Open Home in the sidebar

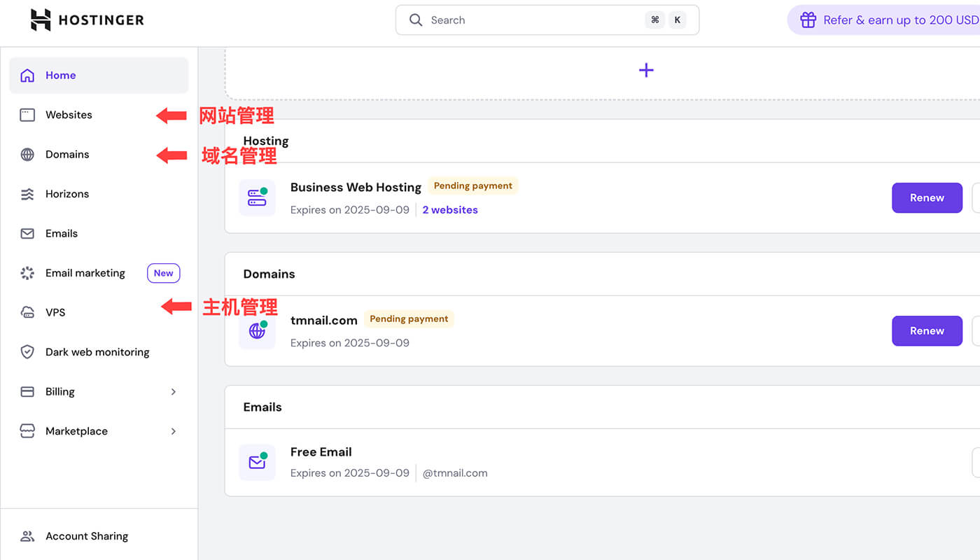(99, 76)
